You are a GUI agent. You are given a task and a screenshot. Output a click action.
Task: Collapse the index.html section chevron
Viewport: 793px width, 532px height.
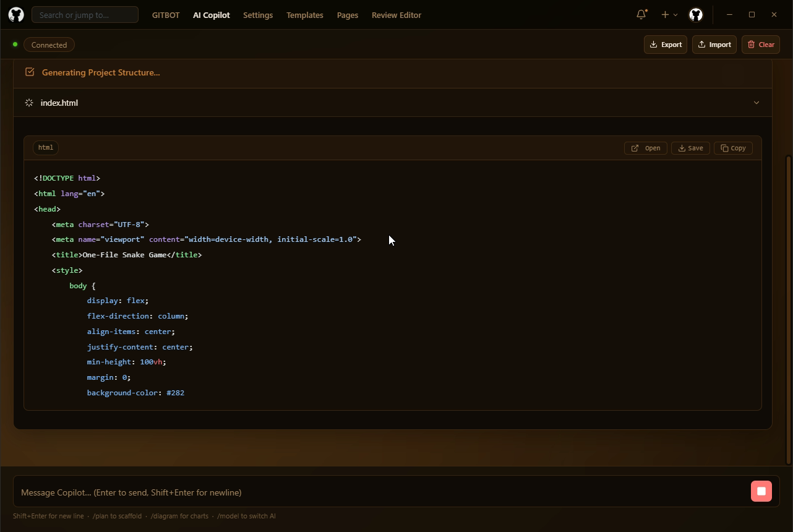pyautogui.click(x=756, y=103)
